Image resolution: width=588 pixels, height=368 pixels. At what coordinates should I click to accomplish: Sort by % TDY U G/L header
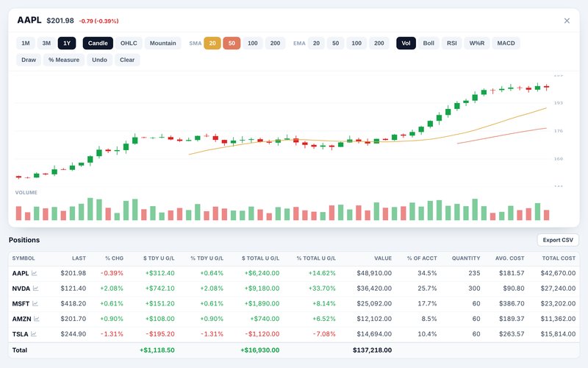click(x=207, y=258)
